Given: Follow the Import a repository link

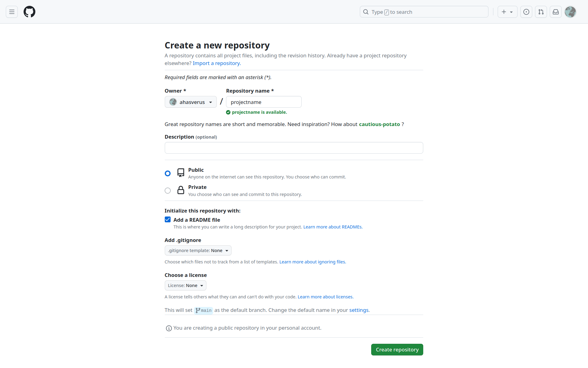Looking at the screenshot, I should [x=217, y=63].
